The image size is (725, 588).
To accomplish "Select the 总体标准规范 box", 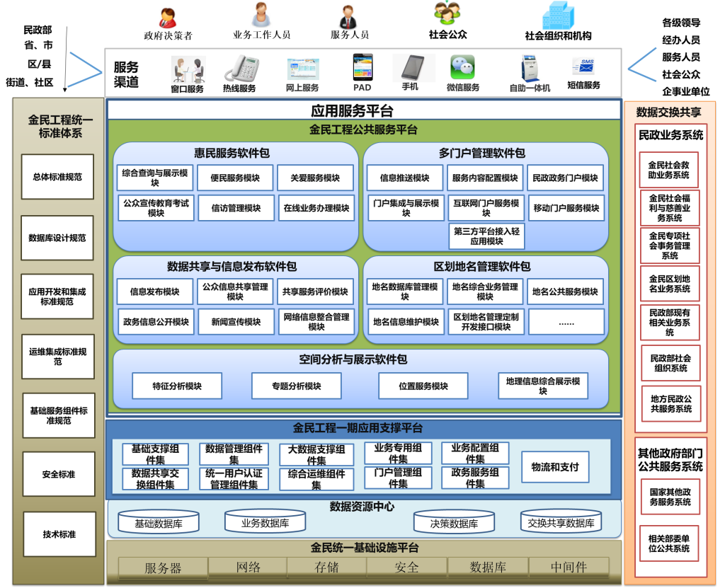I will tap(57, 177).
